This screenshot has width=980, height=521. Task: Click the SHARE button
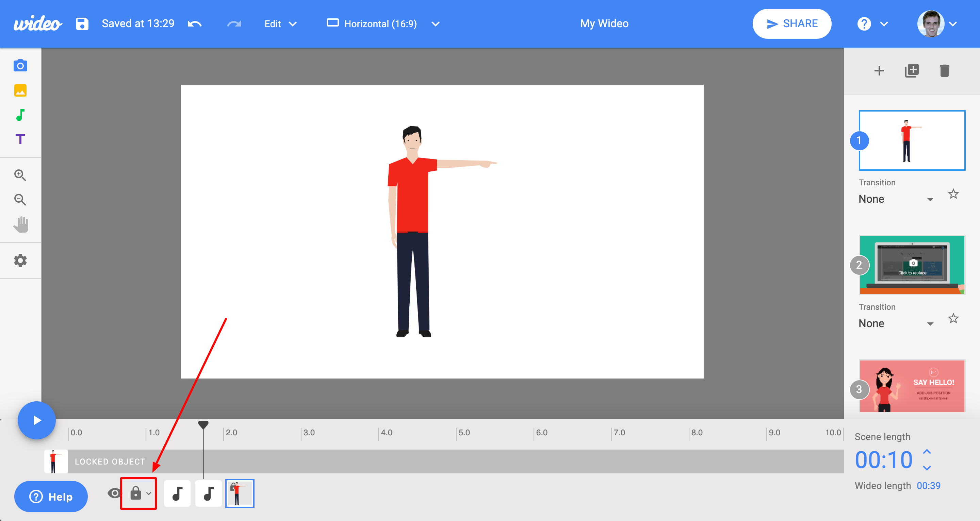(792, 23)
